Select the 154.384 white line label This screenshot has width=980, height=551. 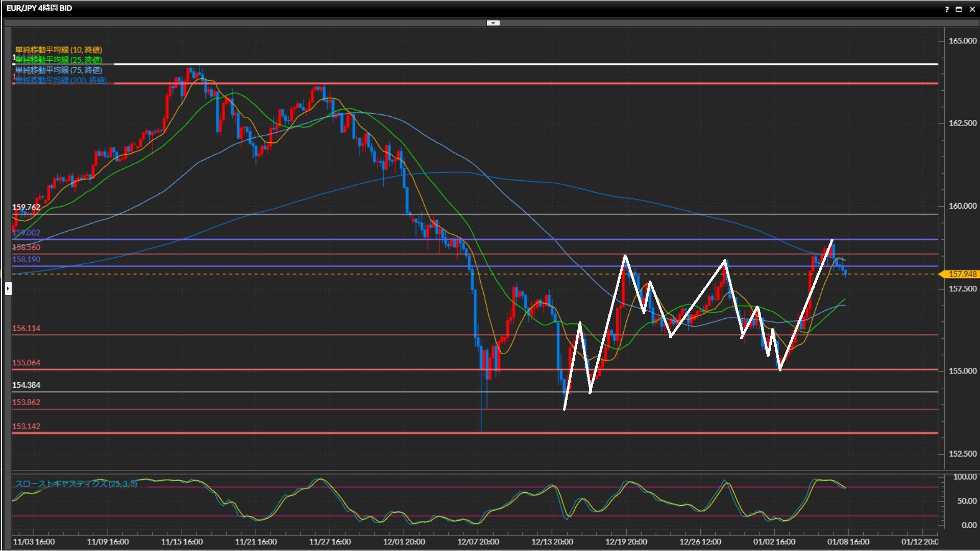tap(26, 385)
